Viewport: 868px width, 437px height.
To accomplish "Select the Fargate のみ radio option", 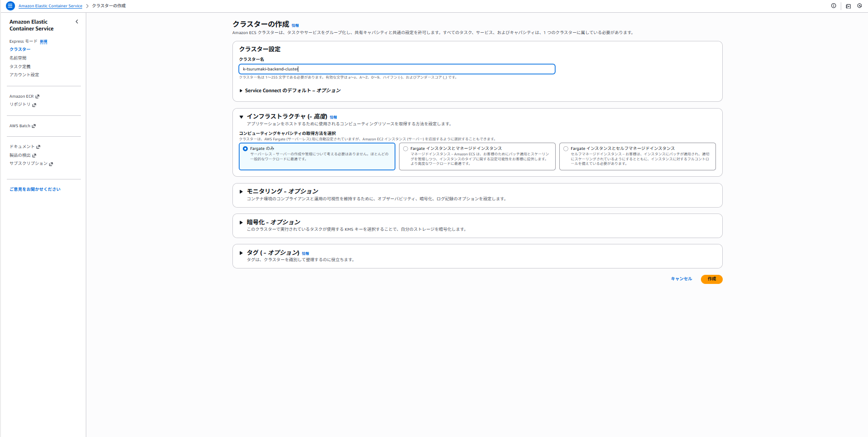I will pos(245,149).
